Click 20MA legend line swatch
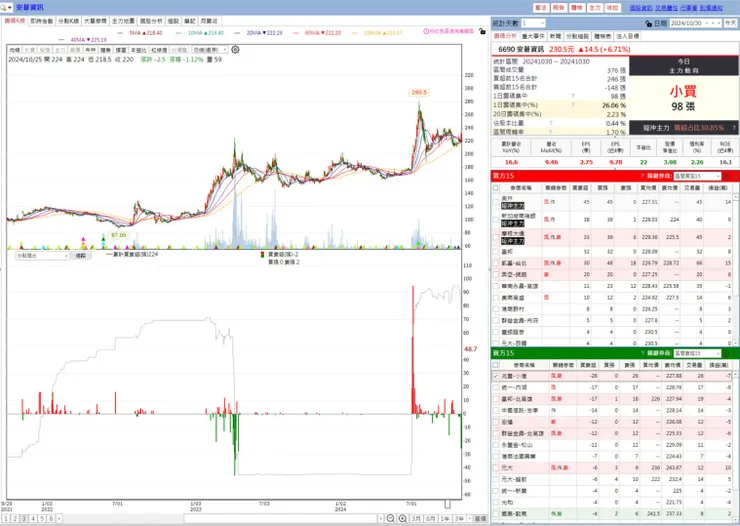The height and width of the screenshot is (526, 740). click(237, 33)
